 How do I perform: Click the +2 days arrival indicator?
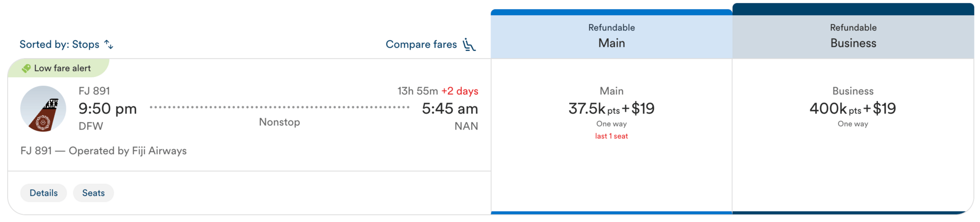coord(459,91)
